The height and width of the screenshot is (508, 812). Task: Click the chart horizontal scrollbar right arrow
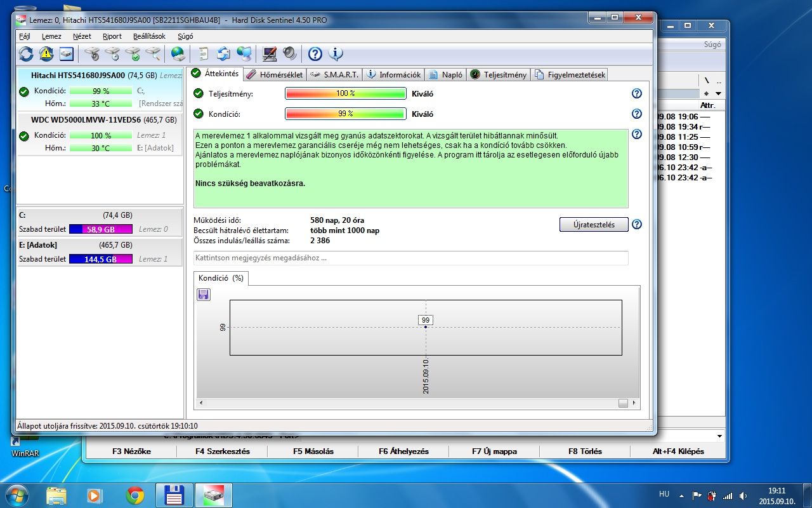pyautogui.click(x=636, y=403)
